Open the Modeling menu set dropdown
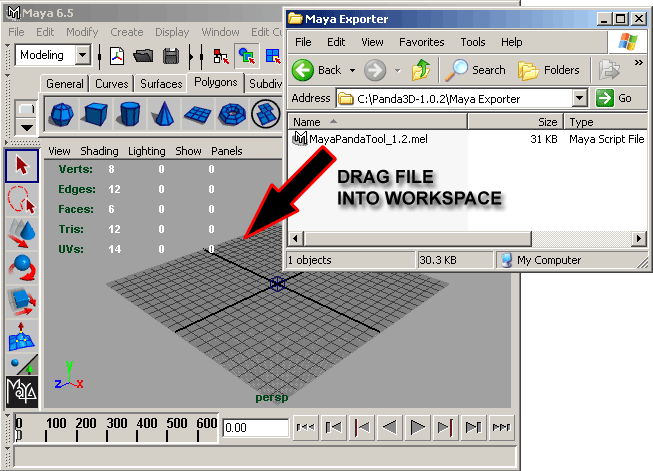Image resolution: width=653 pixels, height=471 pixels. 82,55
